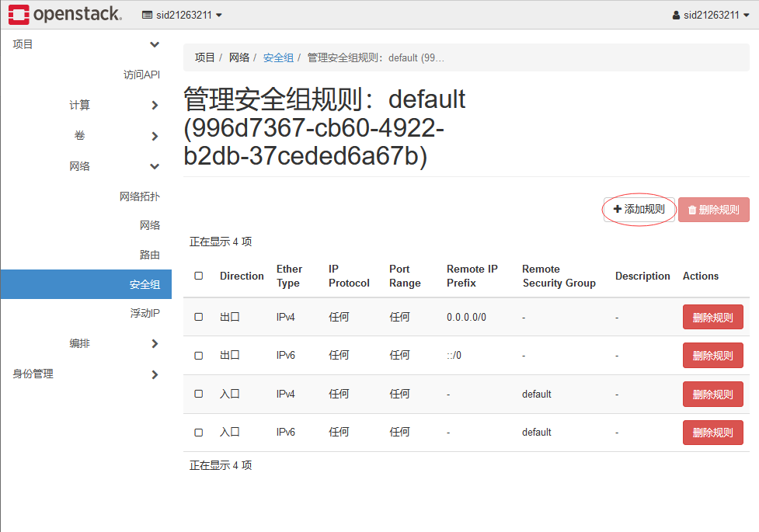
Task: Click the top 删除规则 button with trash icon
Action: (713, 210)
